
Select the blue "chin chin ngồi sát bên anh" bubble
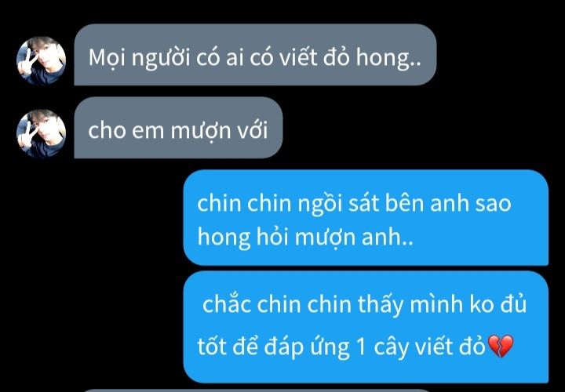click(366, 217)
